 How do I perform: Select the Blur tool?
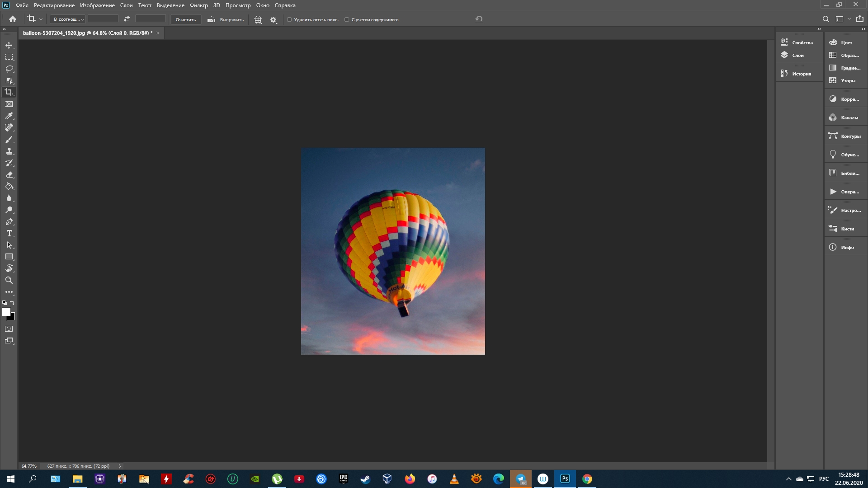point(9,198)
